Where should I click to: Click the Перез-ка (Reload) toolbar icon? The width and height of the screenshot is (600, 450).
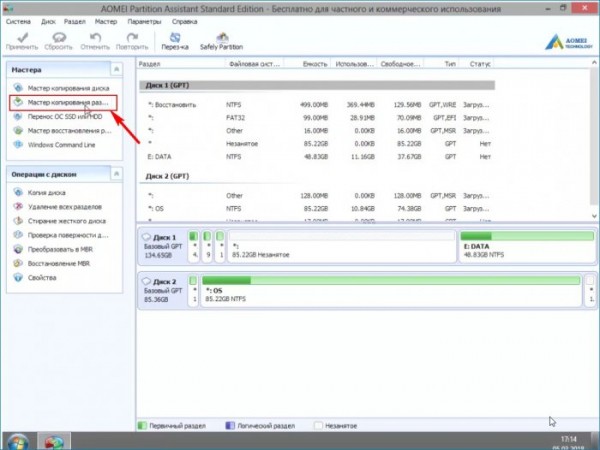coord(175,37)
